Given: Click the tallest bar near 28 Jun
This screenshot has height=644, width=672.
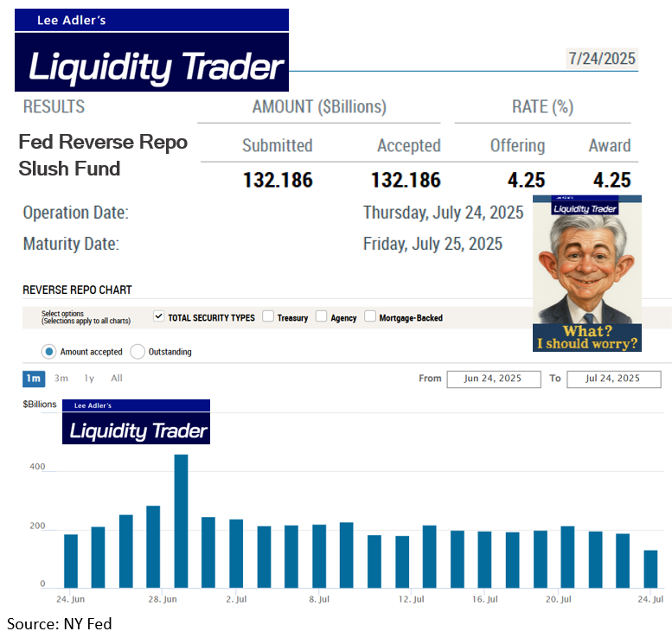Looking at the screenshot, I should pos(181,521).
